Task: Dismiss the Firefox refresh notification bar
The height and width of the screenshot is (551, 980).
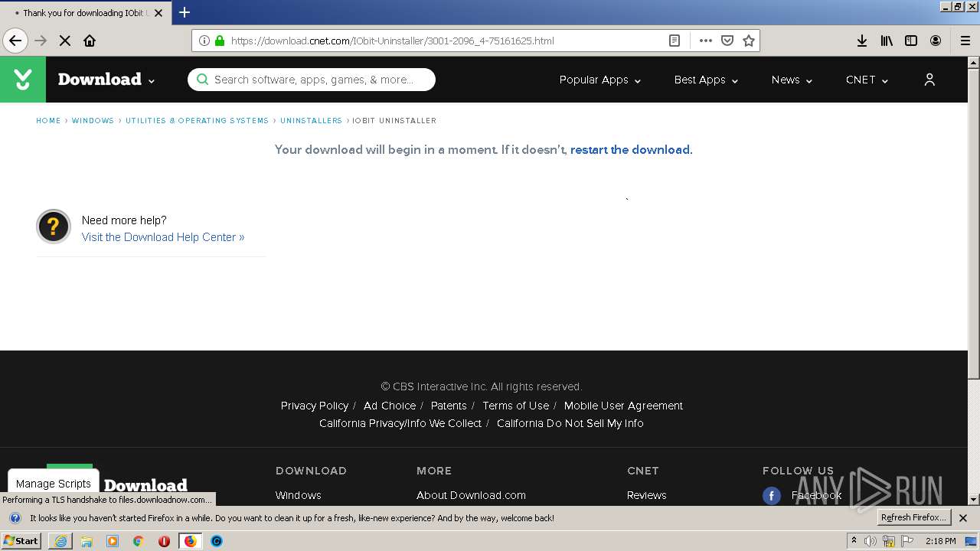Action: [963, 518]
